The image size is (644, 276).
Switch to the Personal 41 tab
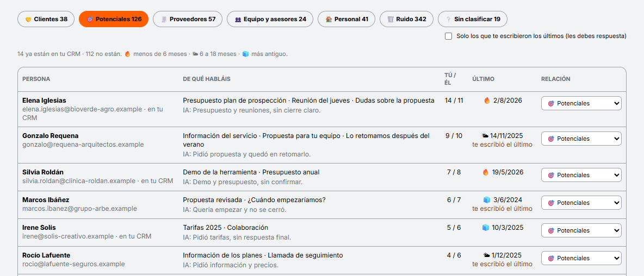click(x=346, y=19)
